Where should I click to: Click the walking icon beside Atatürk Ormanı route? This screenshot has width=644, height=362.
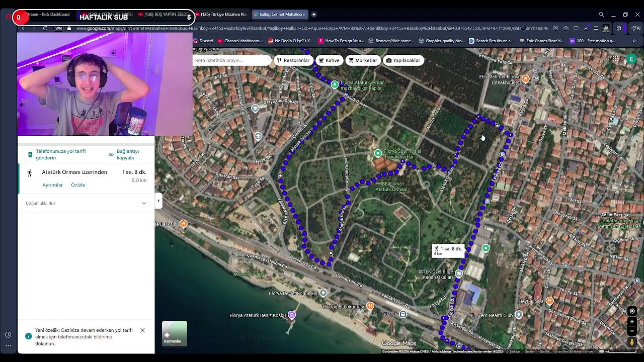[30, 173]
